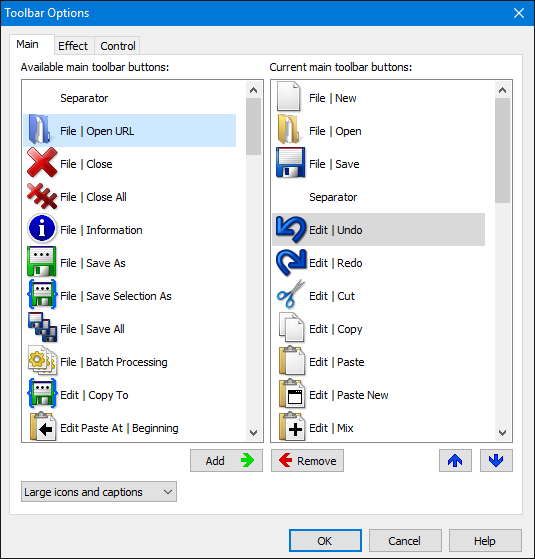This screenshot has width=535, height=559.
Task: Click the stacked floppies icon for Save All
Action: click(42, 327)
